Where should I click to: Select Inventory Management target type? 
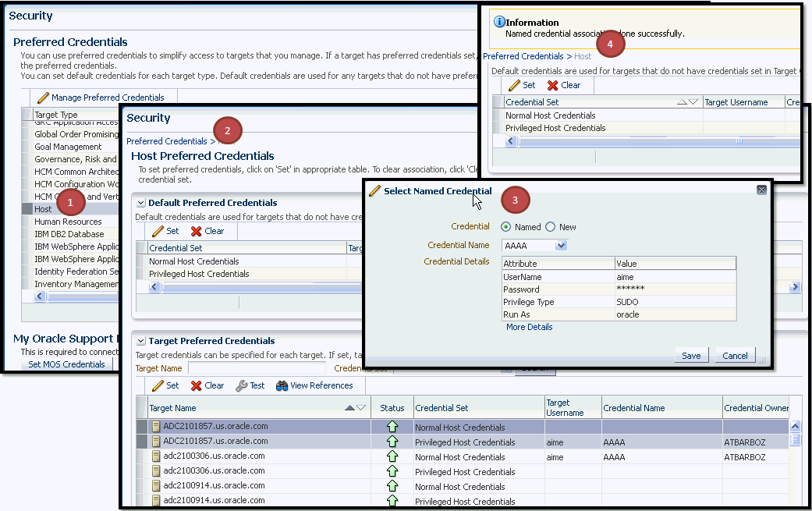click(x=76, y=284)
